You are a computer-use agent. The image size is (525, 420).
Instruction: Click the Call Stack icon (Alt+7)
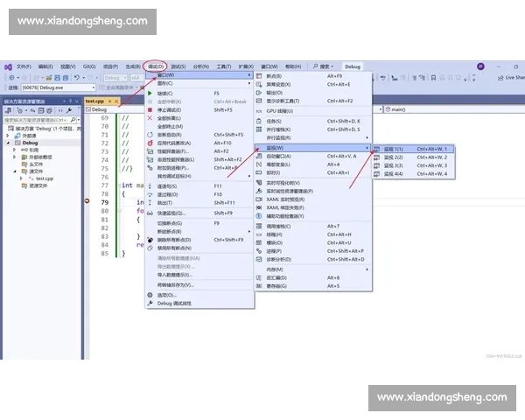259,226
